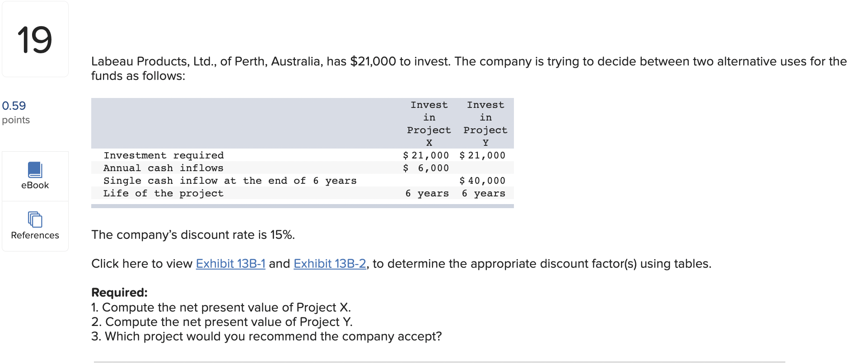Select the points label under 0.59
The image size is (868, 363).
(16, 120)
